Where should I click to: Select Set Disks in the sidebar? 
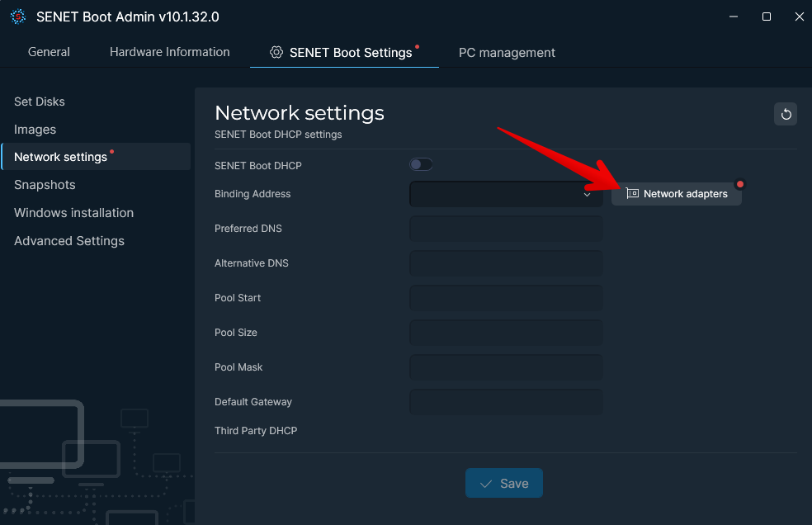[39, 102]
